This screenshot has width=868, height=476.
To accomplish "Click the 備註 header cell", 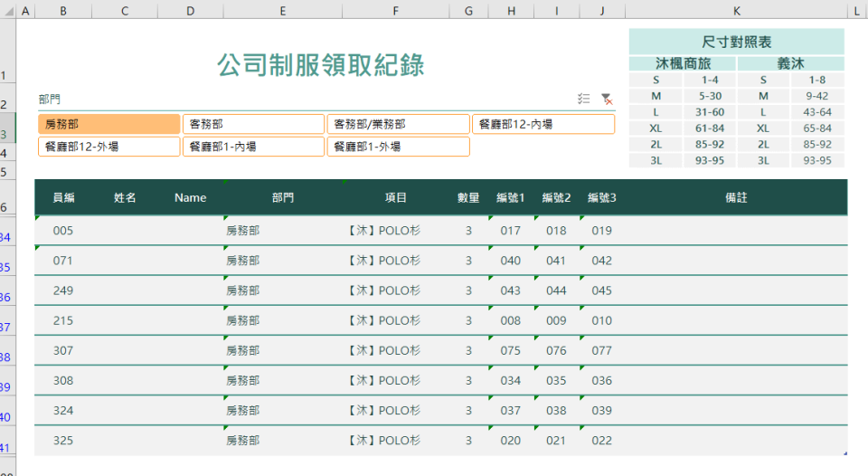I will pyautogui.click(x=736, y=197).
